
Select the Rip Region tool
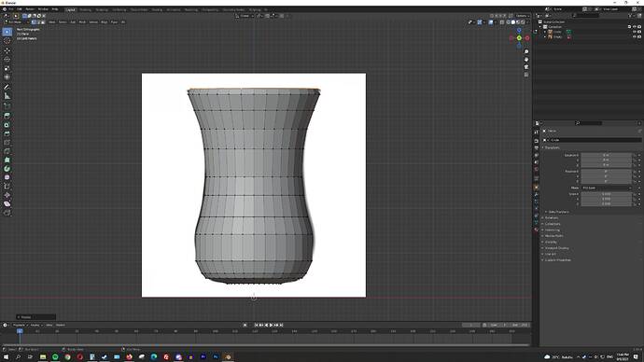[x=7, y=213]
